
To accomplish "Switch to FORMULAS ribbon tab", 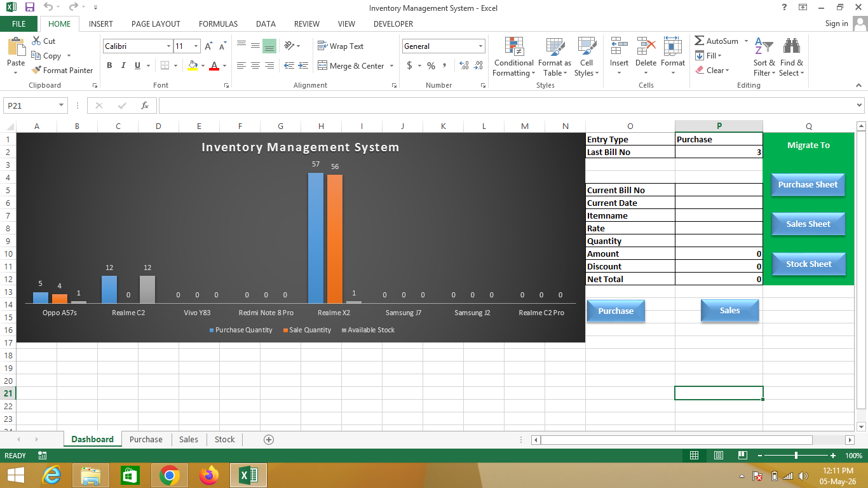I will (x=218, y=24).
